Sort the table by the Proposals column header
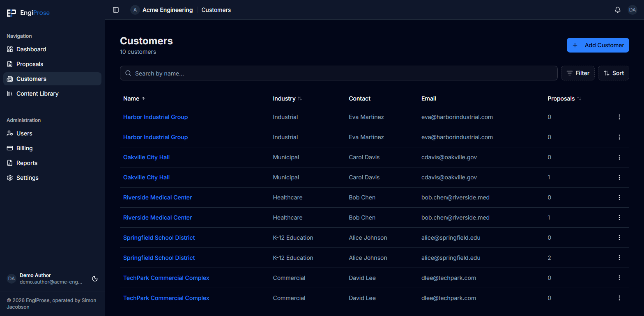The width and height of the screenshot is (644, 316). coord(564,98)
